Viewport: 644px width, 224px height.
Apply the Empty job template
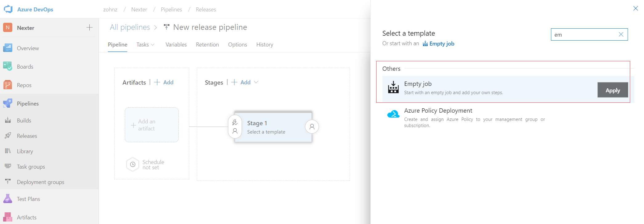coord(612,90)
